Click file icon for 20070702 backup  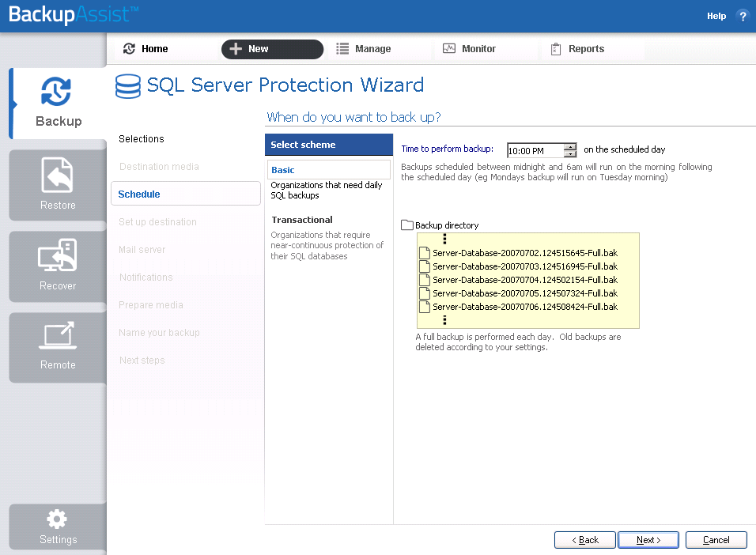(x=425, y=253)
